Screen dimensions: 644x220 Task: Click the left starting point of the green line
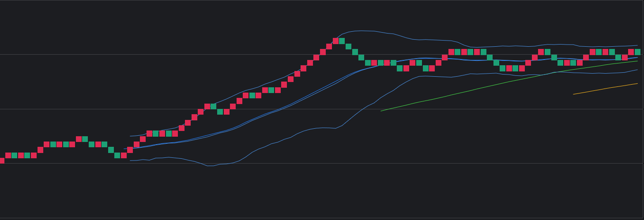pos(381,111)
